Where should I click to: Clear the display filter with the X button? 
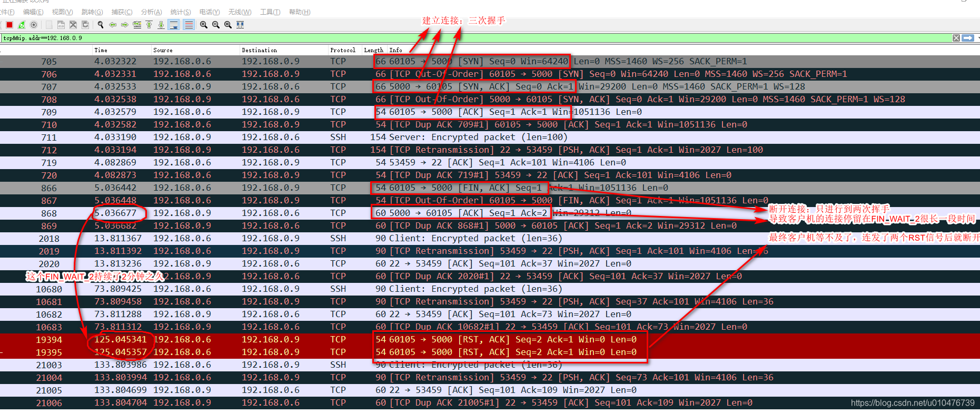(956, 38)
